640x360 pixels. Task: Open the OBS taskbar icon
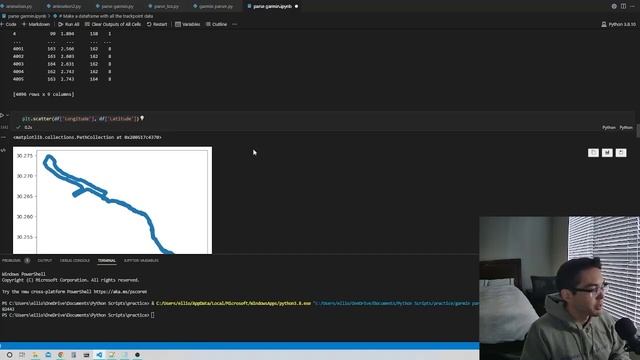click(x=138, y=355)
